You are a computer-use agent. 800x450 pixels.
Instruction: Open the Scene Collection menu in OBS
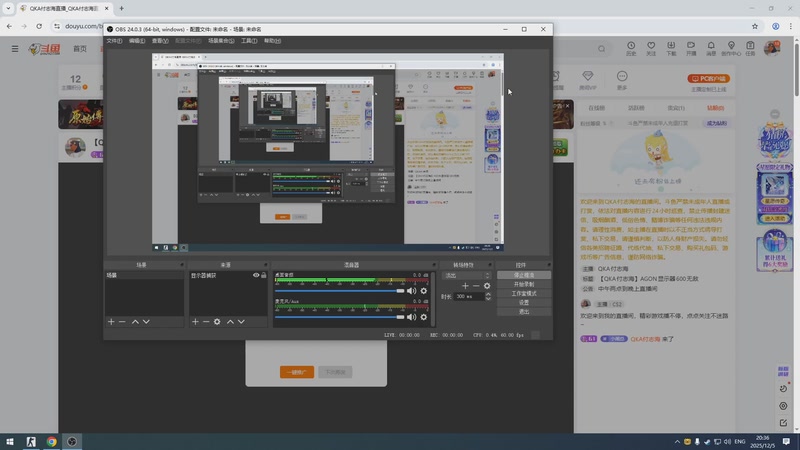(x=221, y=41)
